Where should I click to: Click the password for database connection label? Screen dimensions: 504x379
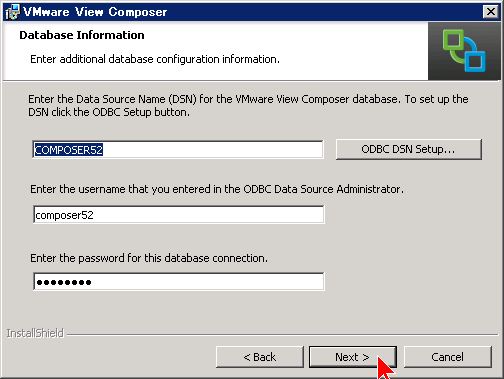coord(149,258)
